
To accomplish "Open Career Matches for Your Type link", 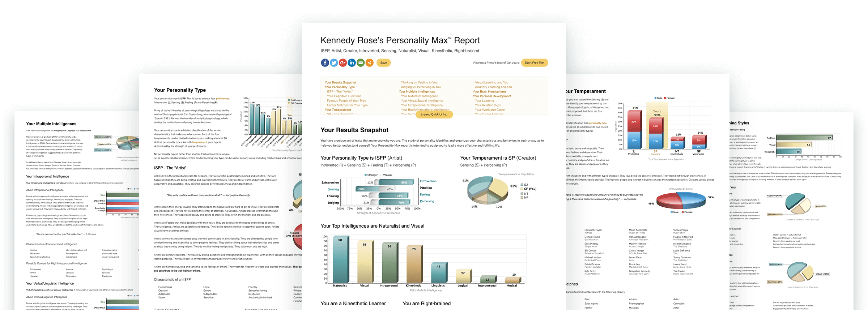I will pyautogui.click(x=347, y=105).
